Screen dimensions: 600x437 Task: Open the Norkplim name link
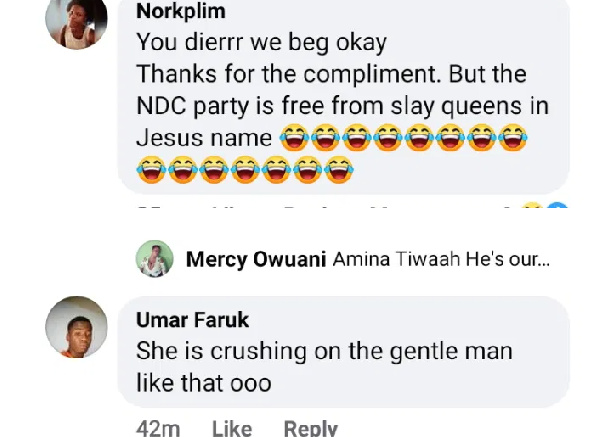[x=180, y=12]
